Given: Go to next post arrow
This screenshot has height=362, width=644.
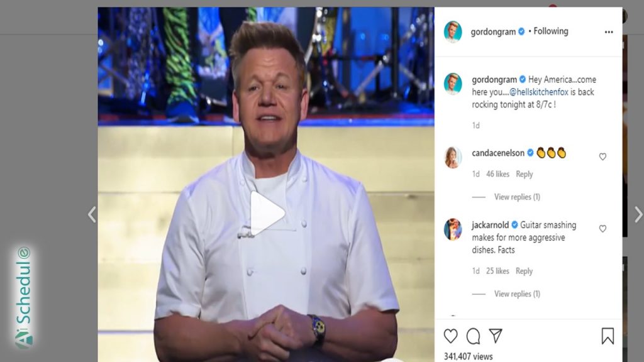Looking at the screenshot, I should tap(639, 214).
